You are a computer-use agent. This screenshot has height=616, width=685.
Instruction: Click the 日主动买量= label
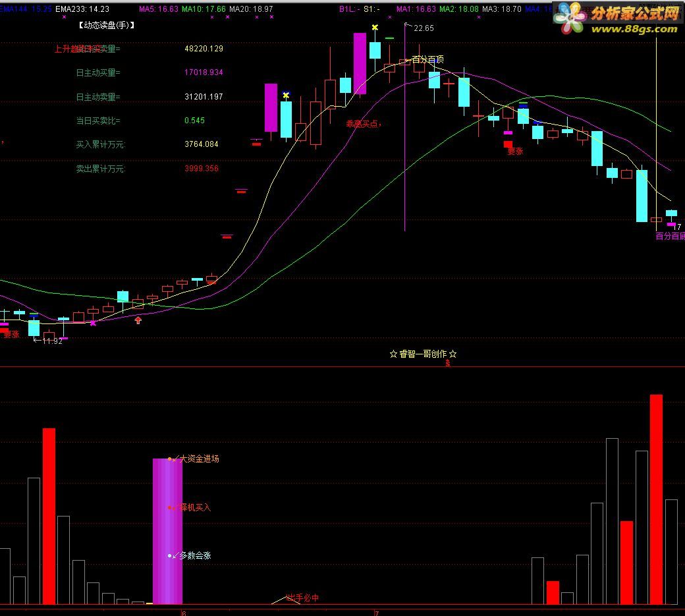coord(98,72)
